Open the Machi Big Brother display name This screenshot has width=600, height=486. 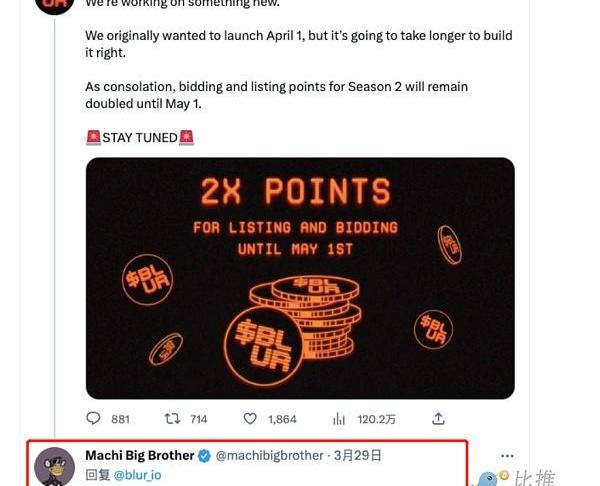click(x=140, y=455)
